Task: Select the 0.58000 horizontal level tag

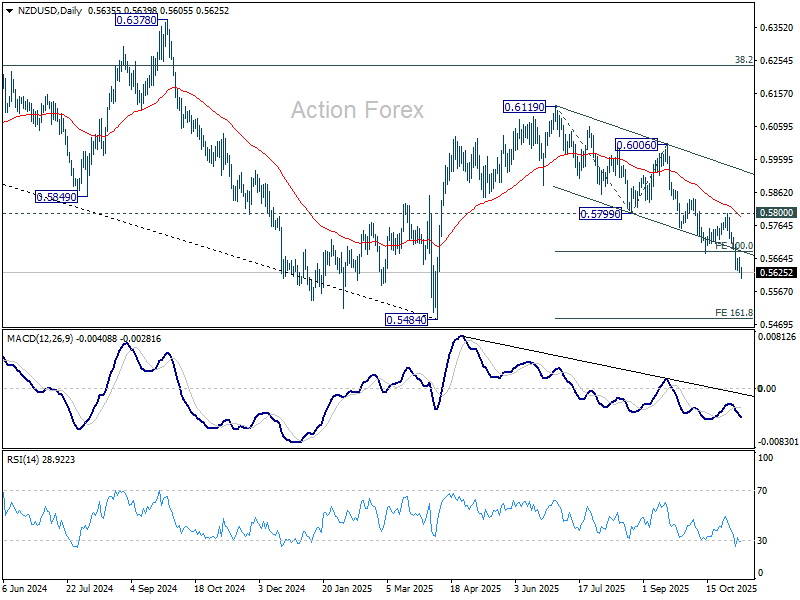Action: tap(776, 213)
